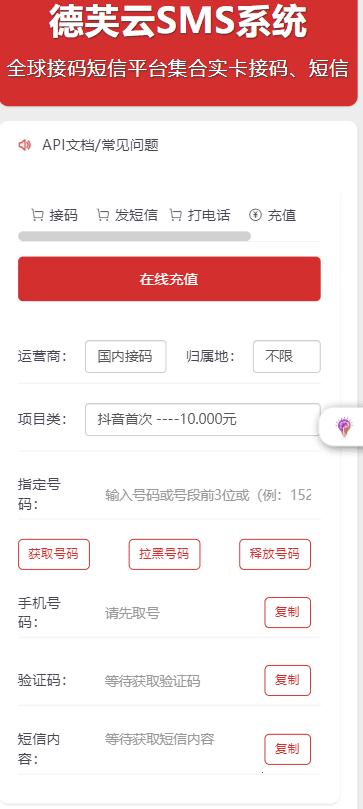Click the cart icon beside 发短信
This screenshot has height=809, width=363.
pos(103,215)
